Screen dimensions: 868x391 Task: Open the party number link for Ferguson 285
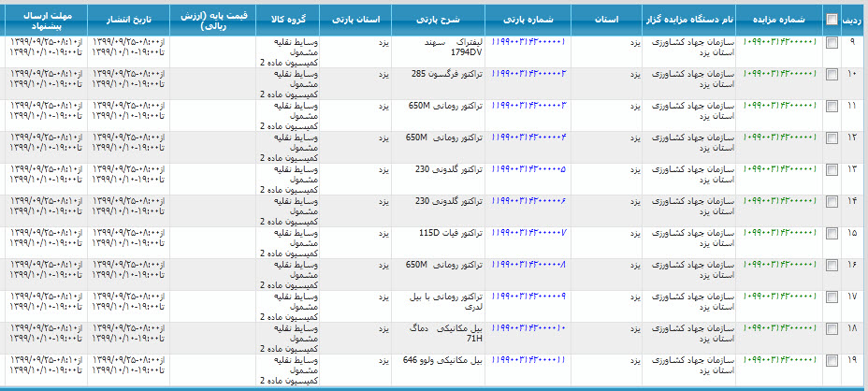click(x=528, y=74)
